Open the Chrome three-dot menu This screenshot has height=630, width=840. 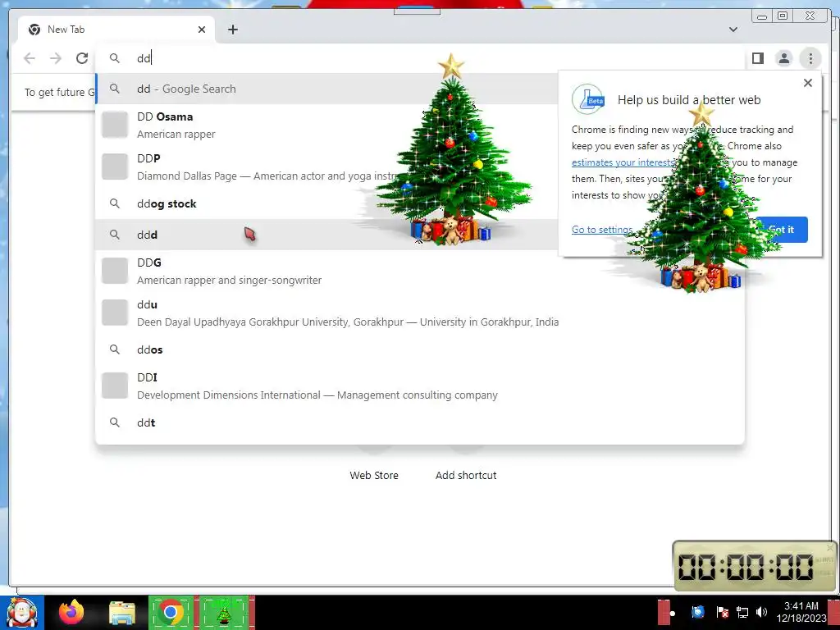pos(810,58)
